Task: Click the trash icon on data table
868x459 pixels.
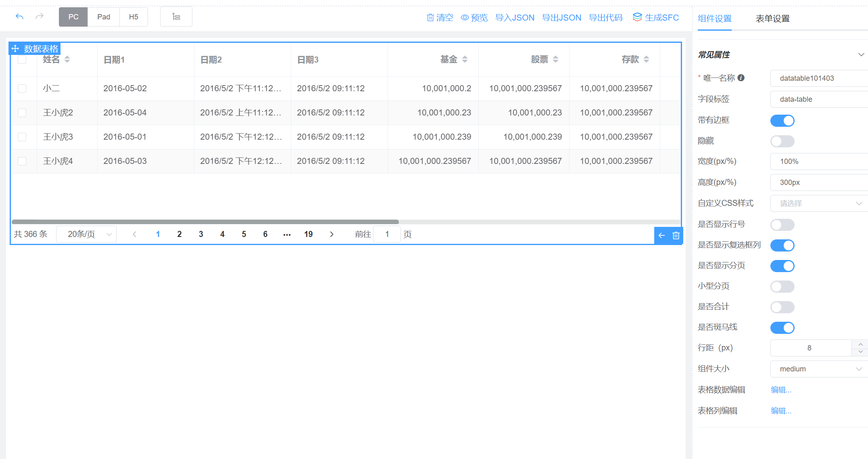Action: (x=676, y=235)
